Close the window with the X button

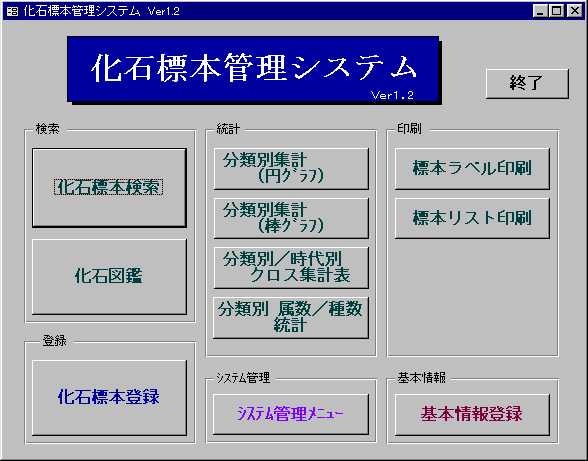[574, 11]
